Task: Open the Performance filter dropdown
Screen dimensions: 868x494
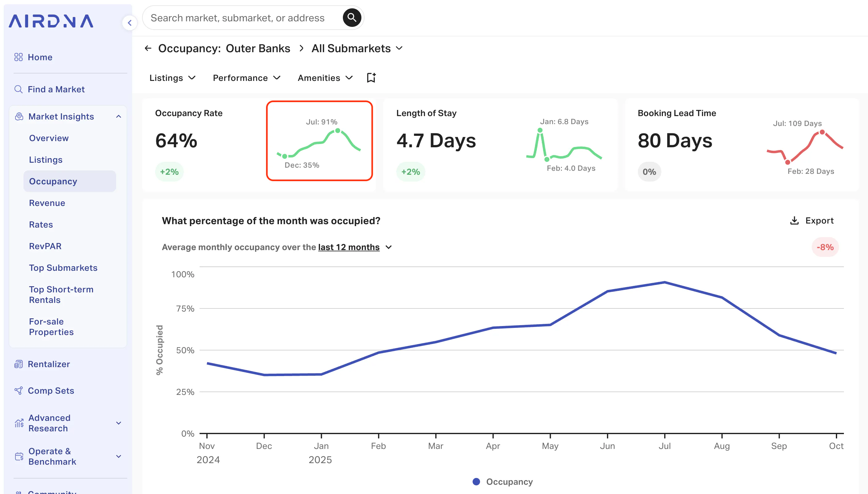Action: click(x=246, y=78)
